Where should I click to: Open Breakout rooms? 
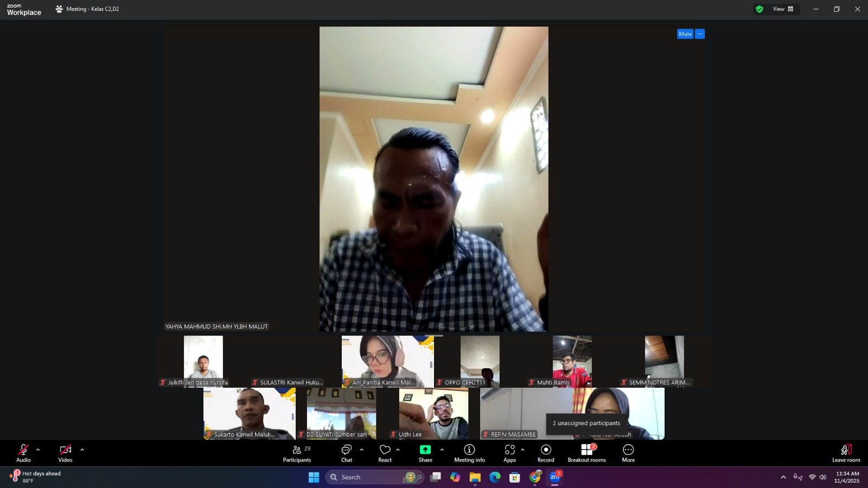click(x=586, y=453)
